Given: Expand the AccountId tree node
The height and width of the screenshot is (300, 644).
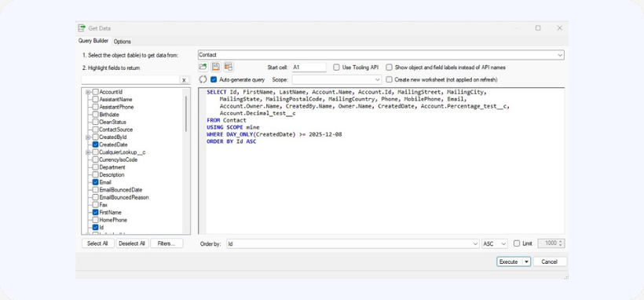Looking at the screenshot, I should tap(88, 92).
